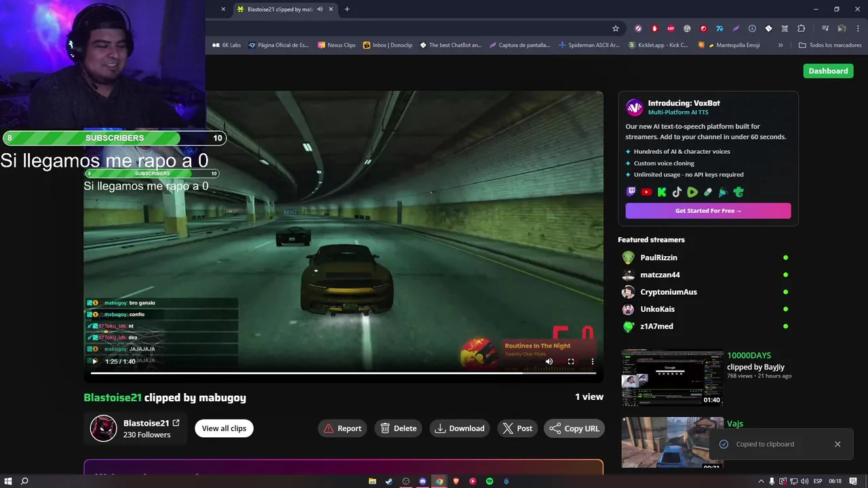Expand the bookmarks overflow chevron
Viewport: 868px width, 488px height.
pyautogui.click(x=781, y=45)
